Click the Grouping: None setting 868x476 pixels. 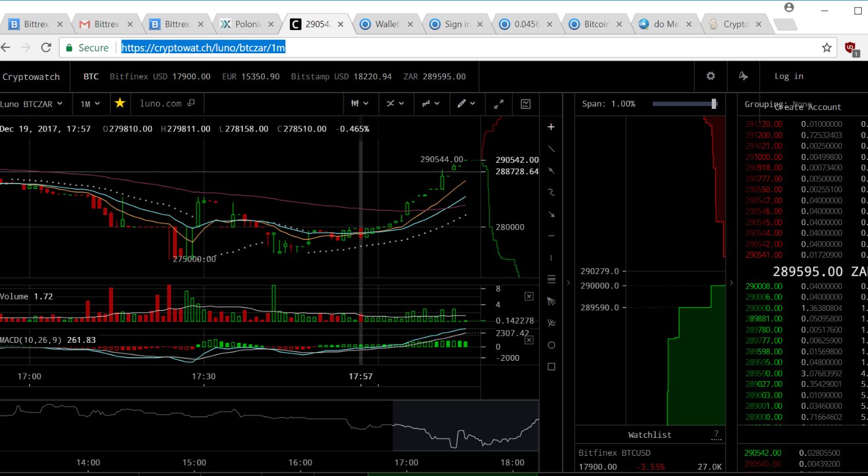778,104
